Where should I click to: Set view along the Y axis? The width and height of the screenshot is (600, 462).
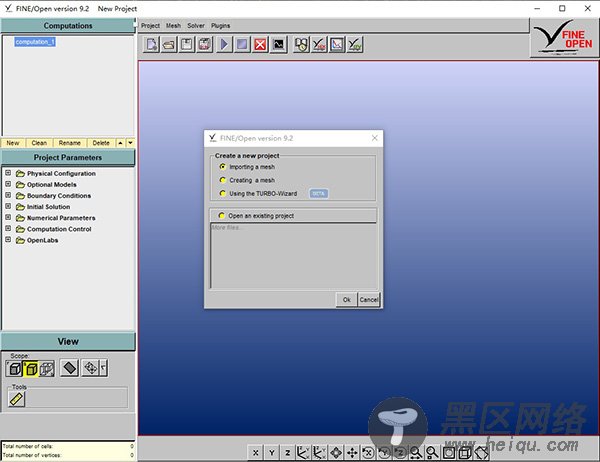272,453
